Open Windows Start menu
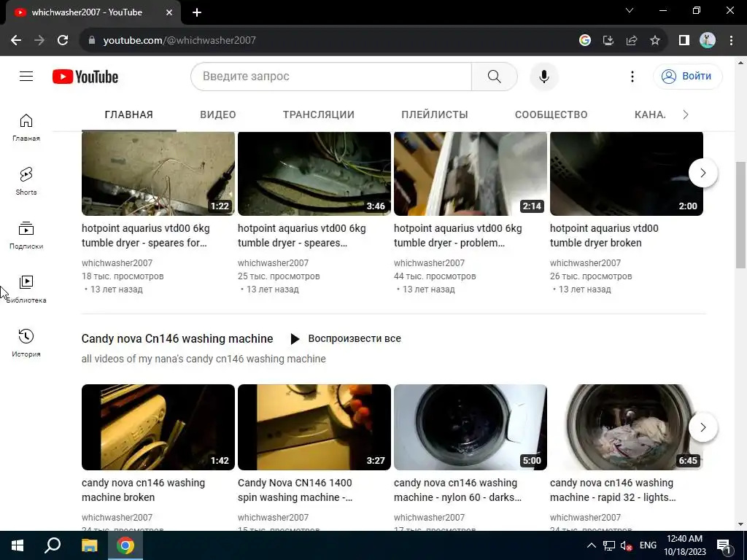The height and width of the screenshot is (560, 747). point(18,545)
